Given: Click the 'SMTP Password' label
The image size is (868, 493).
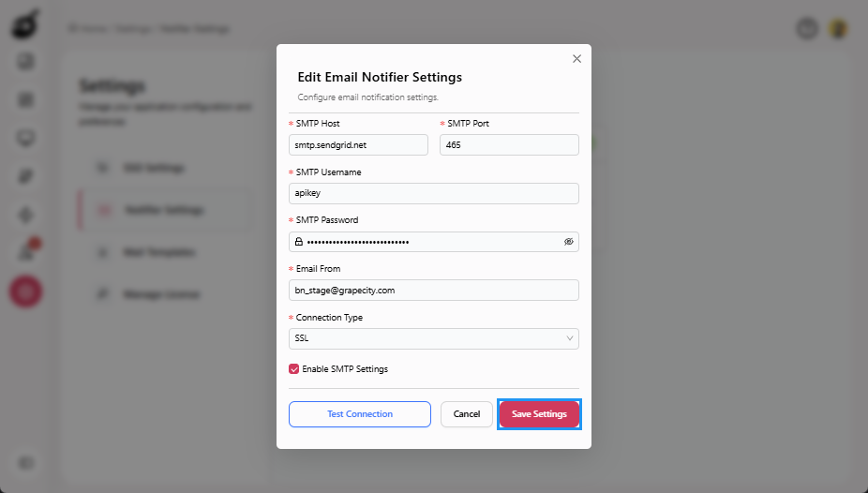Looking at the screenshot, I should [x=327, y=220].
